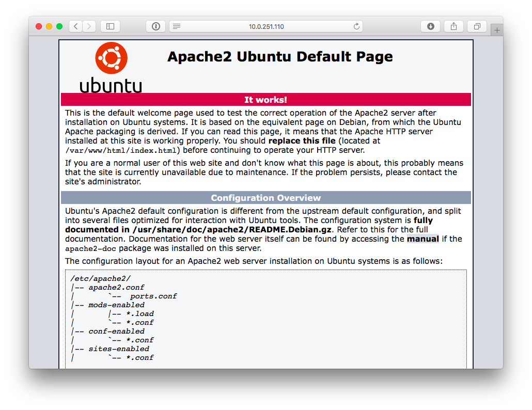Viewport: 532px width, 410px height.
Task: Click the manual documentation link
Action: tap(423, 239)
